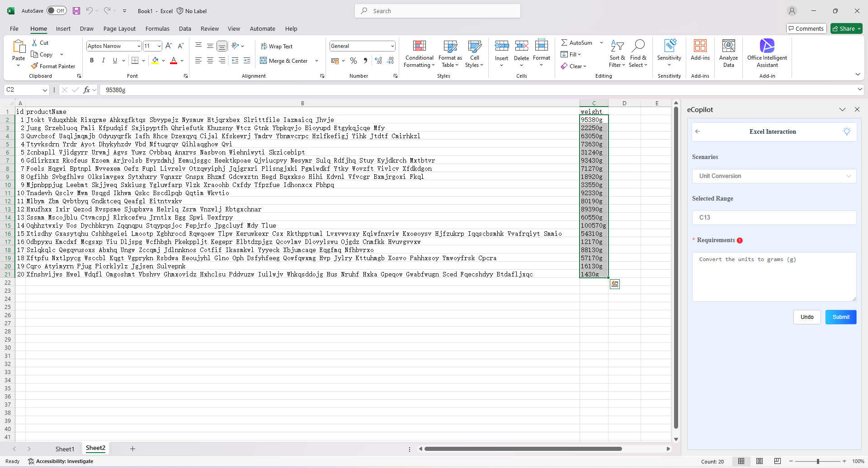Open the font name dropdown Aptos Narrow
This screenshot has width=868, height=468.
[139, 46]
